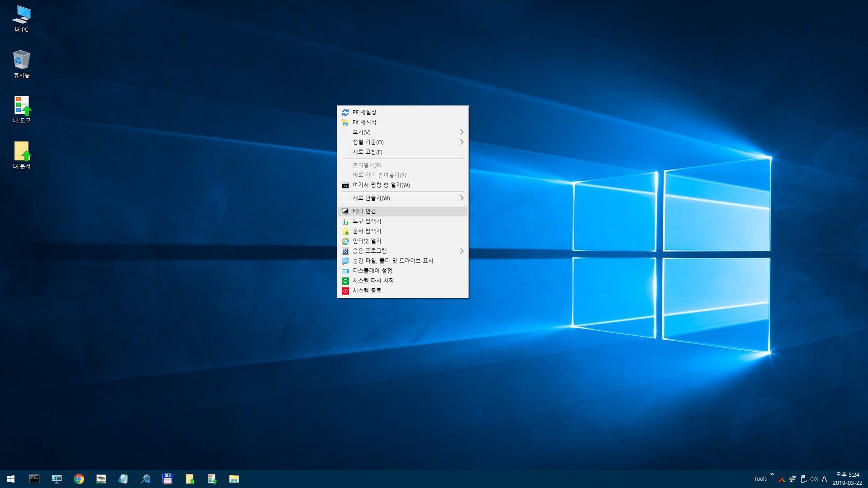Expand the 응용 프로그램 submenu

point(403,251)
